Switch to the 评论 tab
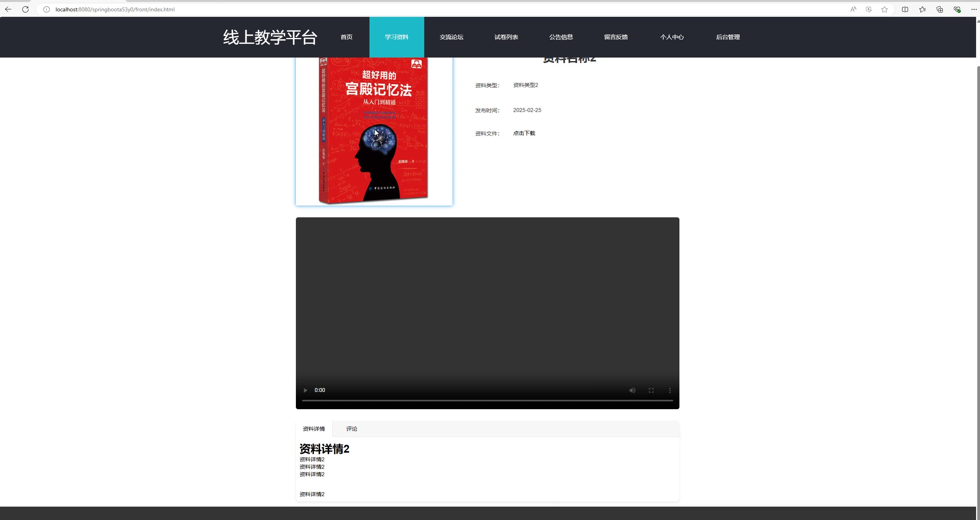The width and height of the screenshot is (980, 520). pyautogui.click(x=351, y=429)
